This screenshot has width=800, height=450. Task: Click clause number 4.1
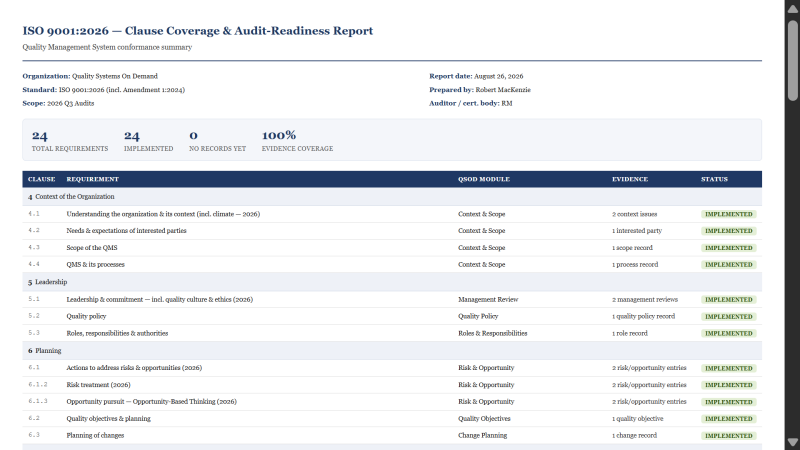(34, 214)
